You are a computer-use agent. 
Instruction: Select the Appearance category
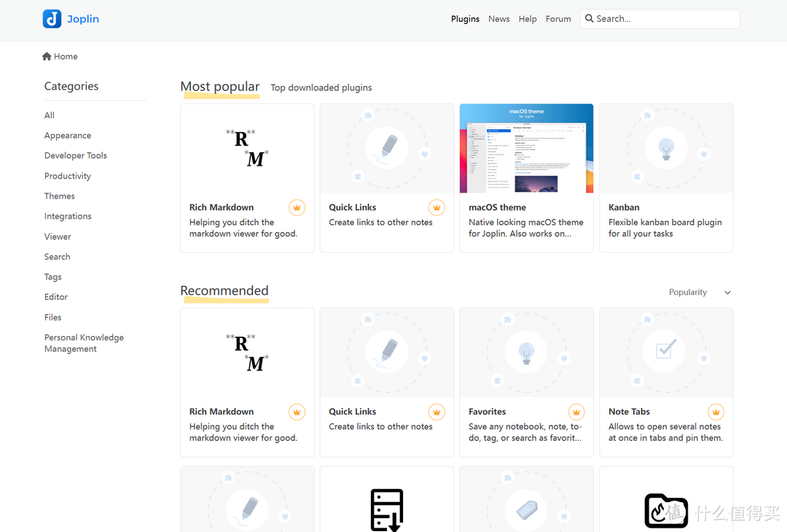tap(68, 136)
